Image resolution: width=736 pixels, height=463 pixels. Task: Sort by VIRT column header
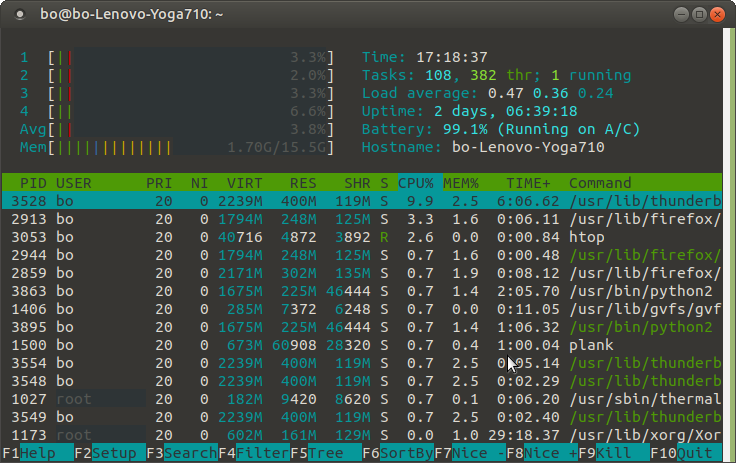click(244, 183)
